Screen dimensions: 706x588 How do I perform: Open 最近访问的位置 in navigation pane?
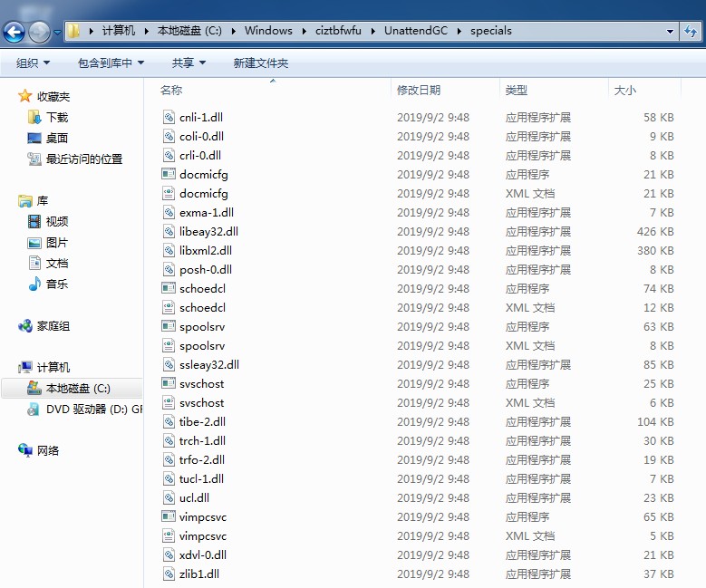pos(84,159)
